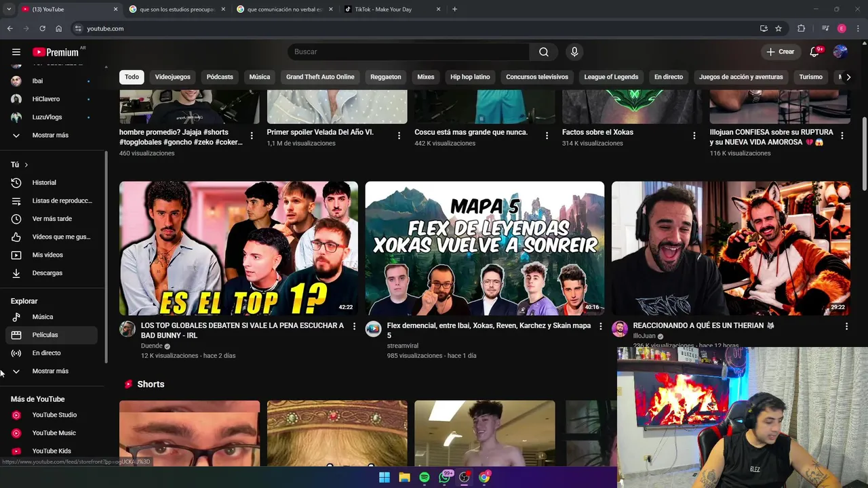Open new browser tab
868x488 pixels.
454,9
